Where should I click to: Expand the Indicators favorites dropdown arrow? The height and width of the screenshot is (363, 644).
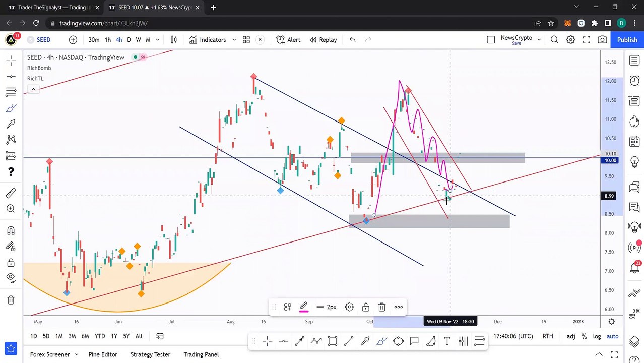point(234,40)
